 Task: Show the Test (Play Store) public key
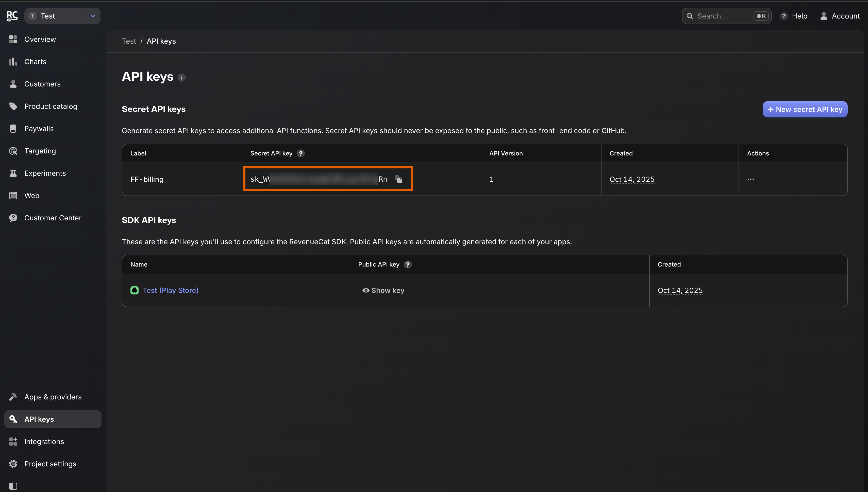tap(383, 290)
